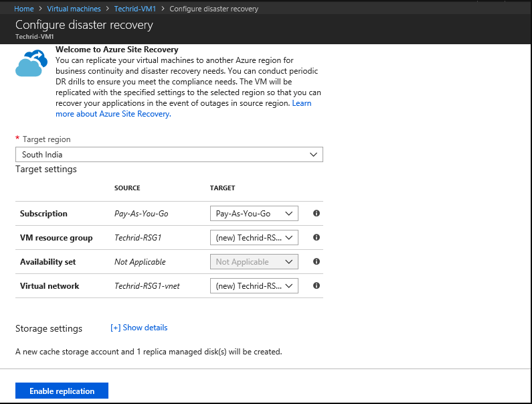Image resolution: width=532 pixels, height=404 pixels.
Task: Click info icon for VM resource group row
Action: tap(317, 237)
